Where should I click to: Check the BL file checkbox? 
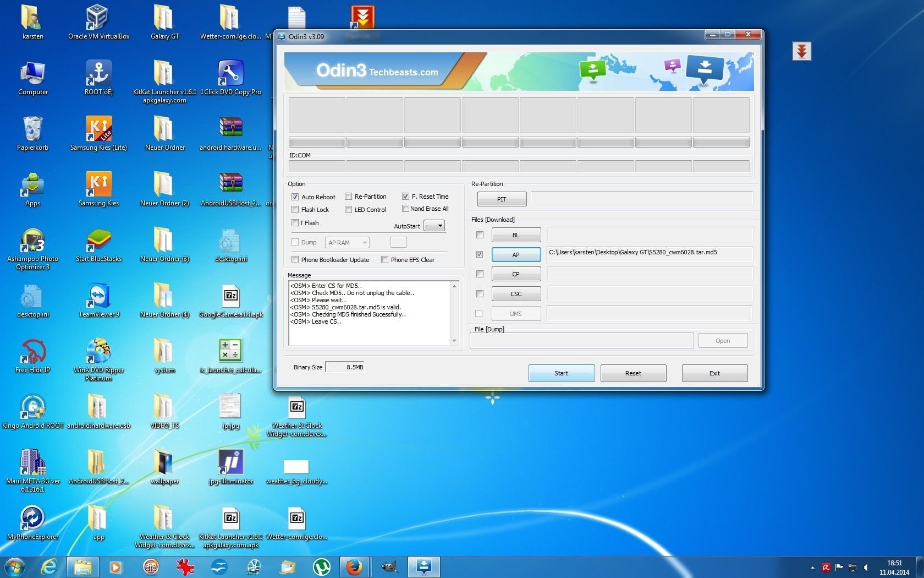pos(480,235)
